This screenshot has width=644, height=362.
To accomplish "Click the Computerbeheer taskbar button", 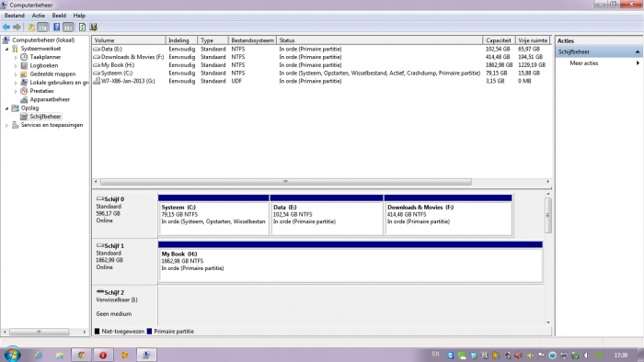I will pos(145,355).
